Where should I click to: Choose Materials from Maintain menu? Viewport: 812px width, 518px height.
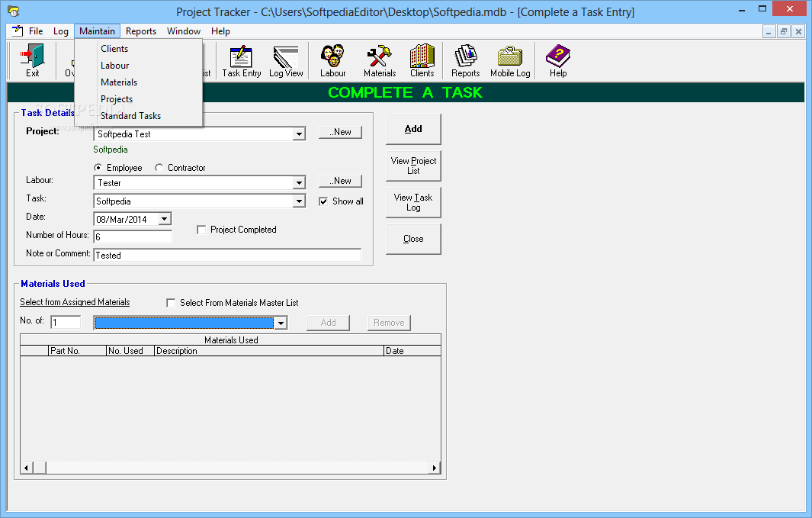(x=138, y=82)
